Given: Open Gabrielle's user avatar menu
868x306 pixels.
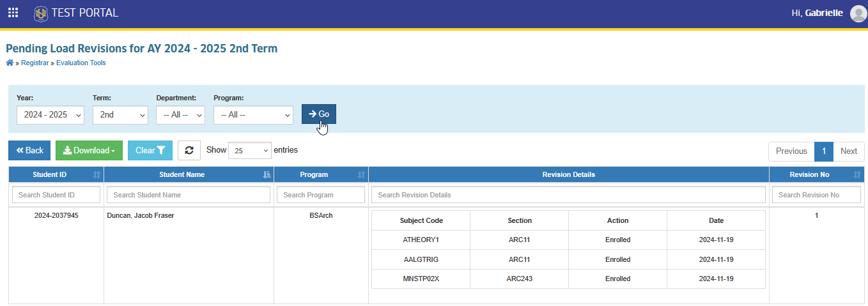Looking at the screenshot, I should point(858,13).
